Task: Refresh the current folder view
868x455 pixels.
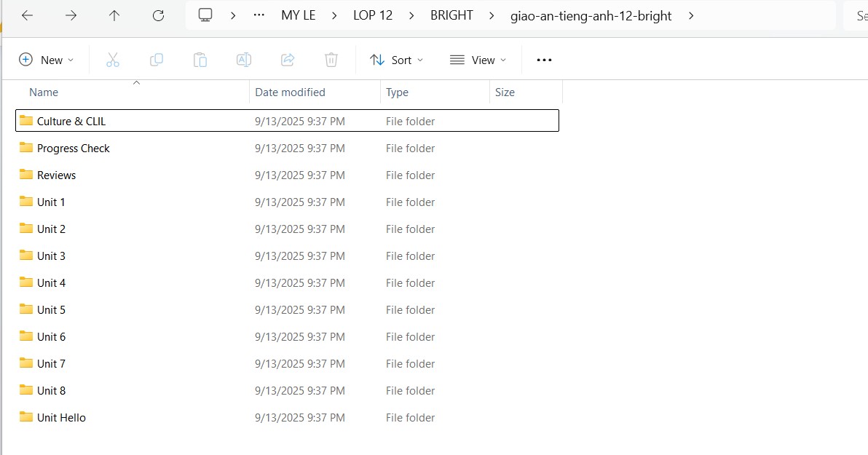Action: (158, 15)
